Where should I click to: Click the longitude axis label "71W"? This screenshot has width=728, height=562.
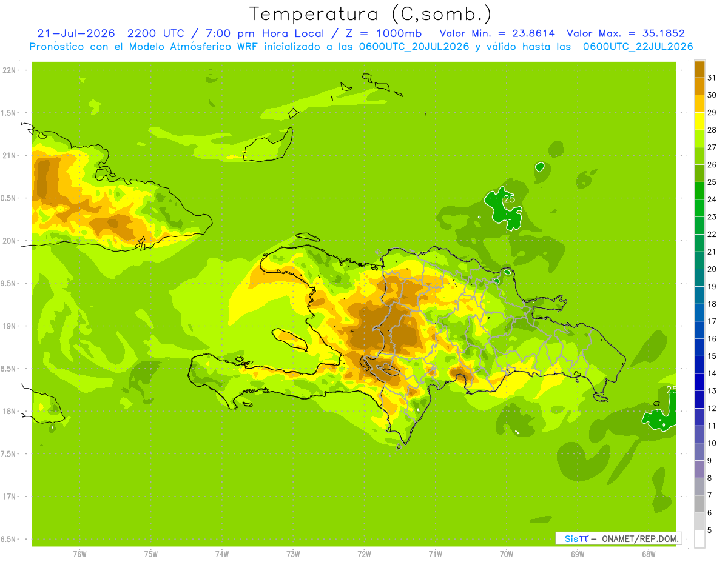point(435,554)
